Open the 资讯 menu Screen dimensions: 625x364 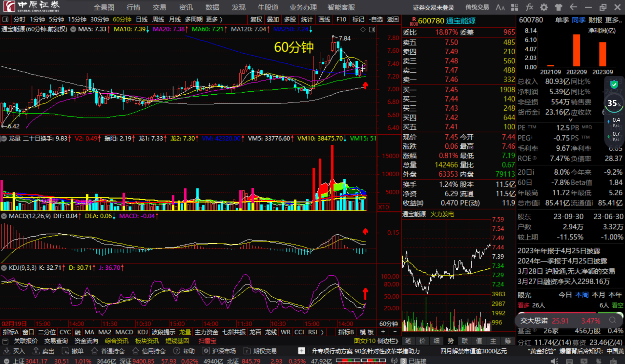[x=186, y=7]
